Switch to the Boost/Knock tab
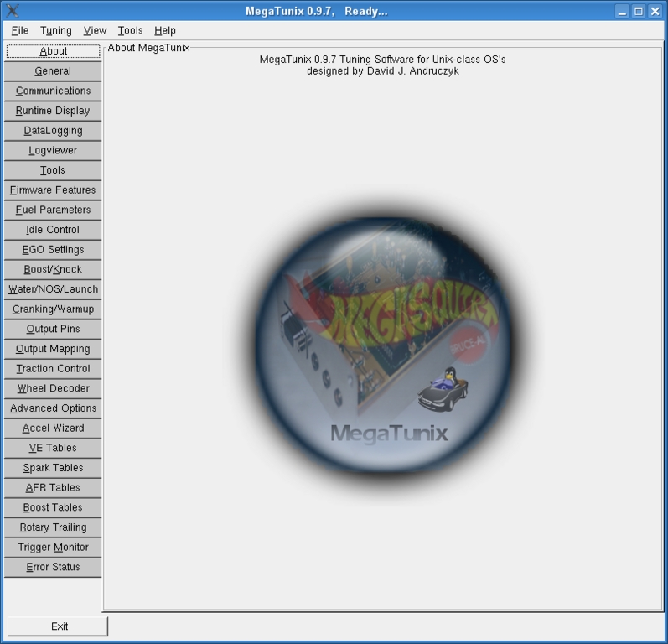Image resolution: width=668 pixels, height=644 pixels. (x=53, y=269)
